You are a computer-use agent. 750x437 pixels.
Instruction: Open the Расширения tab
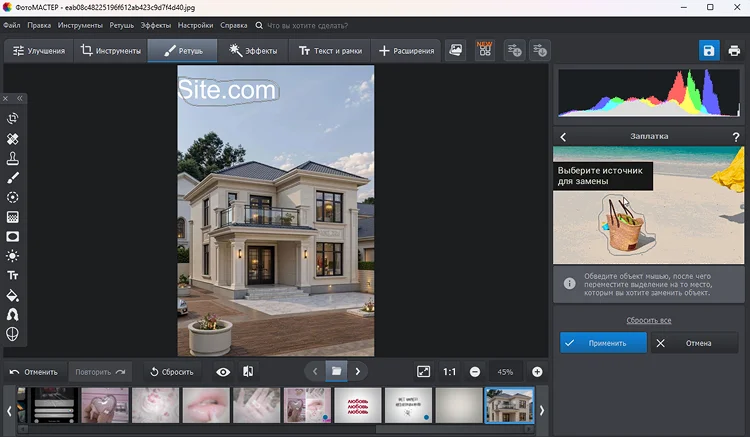click(406, 51)
